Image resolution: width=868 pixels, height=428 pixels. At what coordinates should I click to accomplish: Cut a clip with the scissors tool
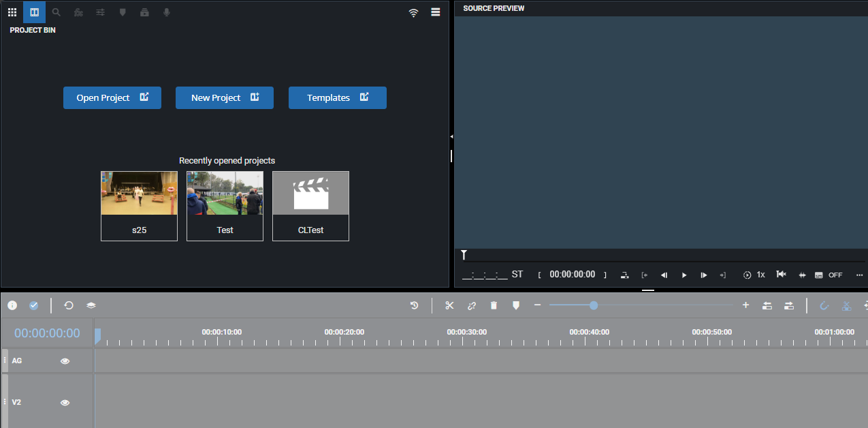[449, 305]
